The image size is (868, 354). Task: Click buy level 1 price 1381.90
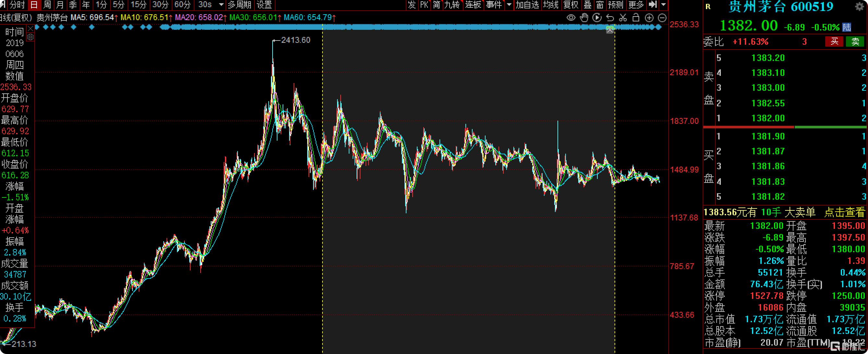768,136
